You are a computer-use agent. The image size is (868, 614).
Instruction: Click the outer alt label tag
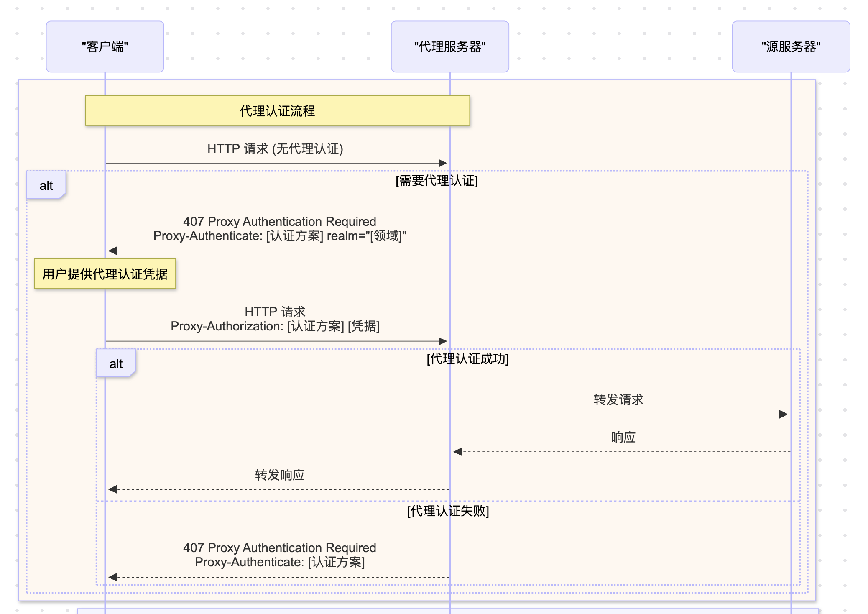click(46, 185)
